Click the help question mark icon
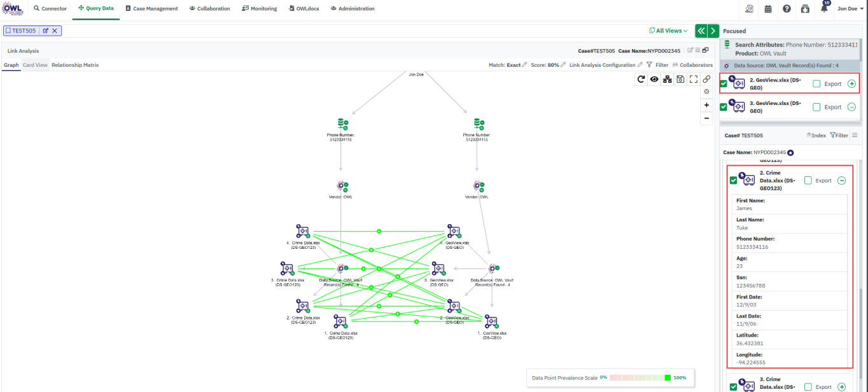 click(787, 9)
